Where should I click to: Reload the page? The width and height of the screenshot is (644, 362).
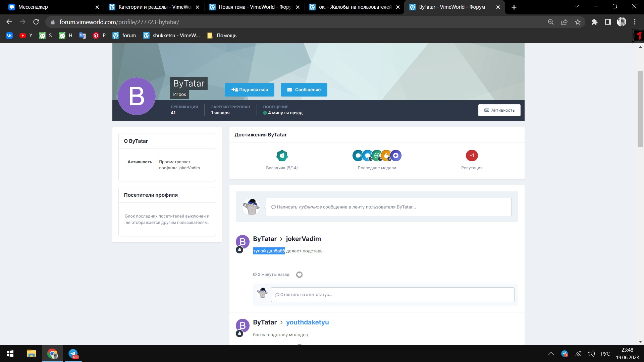point(36,22)
